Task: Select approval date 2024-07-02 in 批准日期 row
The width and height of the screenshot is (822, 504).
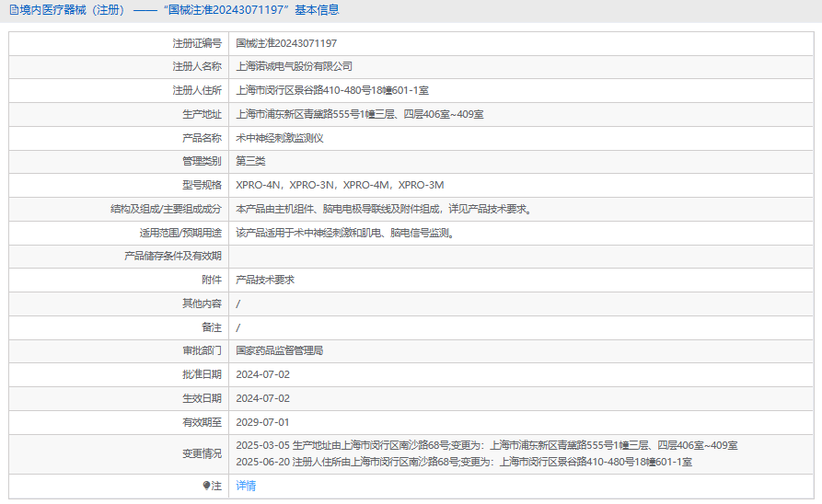Action: (x=262, y=374)
